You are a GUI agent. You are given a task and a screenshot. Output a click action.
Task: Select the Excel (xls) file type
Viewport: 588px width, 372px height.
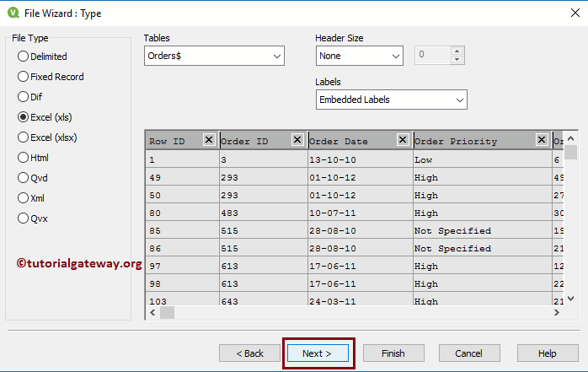45,117
